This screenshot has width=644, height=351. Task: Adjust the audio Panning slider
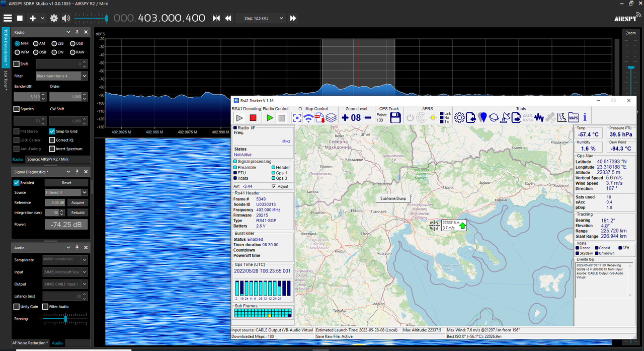[x=65, y=319]
